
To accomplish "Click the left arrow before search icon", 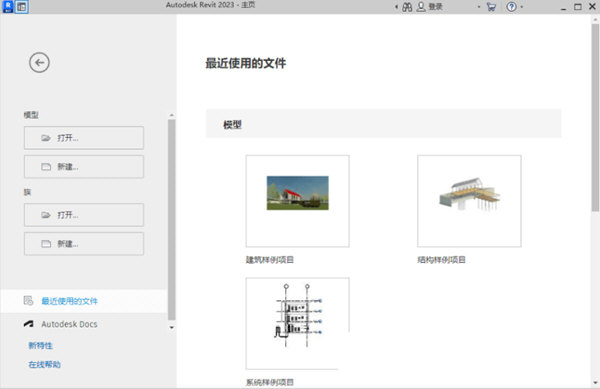I will tap(396, 7).
